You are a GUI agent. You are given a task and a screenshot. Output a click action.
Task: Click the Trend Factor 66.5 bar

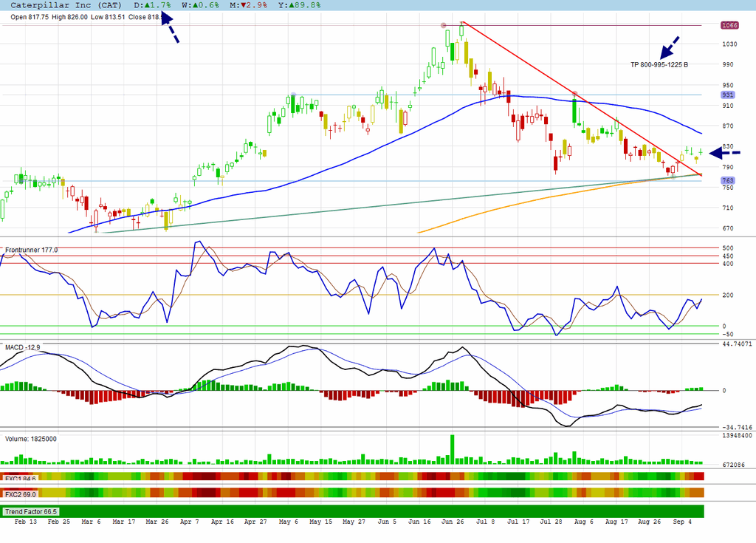pyautogui.click(x=352, y=512)
